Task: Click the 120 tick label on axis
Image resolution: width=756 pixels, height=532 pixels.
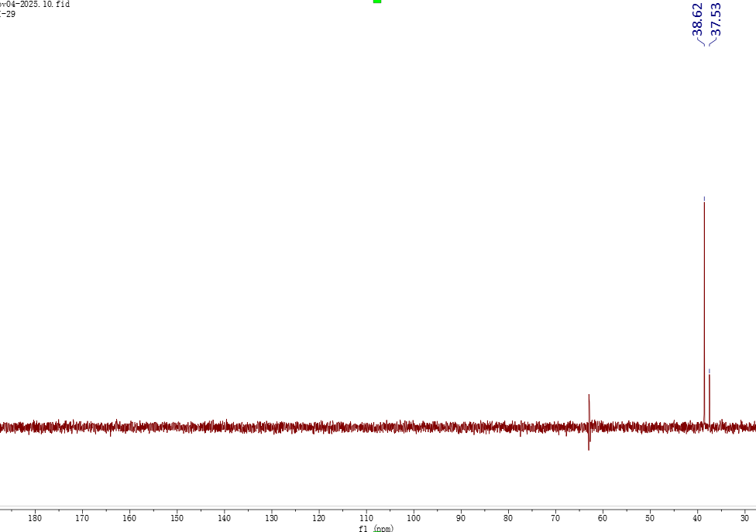Action: click(x=318, y=518)
